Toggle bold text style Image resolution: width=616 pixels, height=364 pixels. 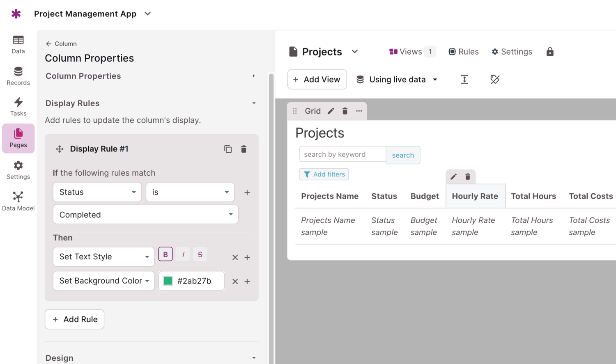[x=165, y=254]
